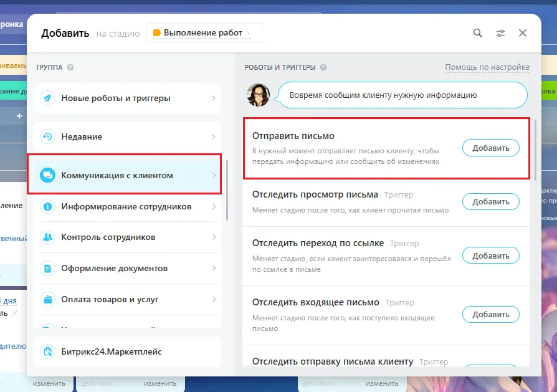Expand Оформление документов chevron
This screenshot has height=392, width=557.
point(214,269)
